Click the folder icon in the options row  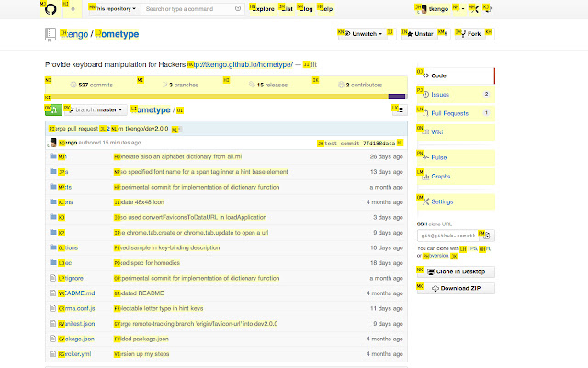coord(53,247)
